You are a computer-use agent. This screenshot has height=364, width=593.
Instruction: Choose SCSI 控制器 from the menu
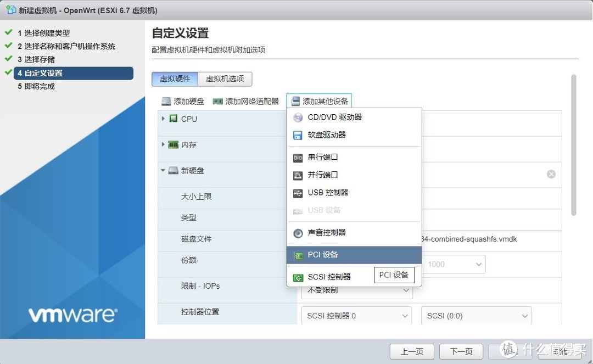(354, 277)
